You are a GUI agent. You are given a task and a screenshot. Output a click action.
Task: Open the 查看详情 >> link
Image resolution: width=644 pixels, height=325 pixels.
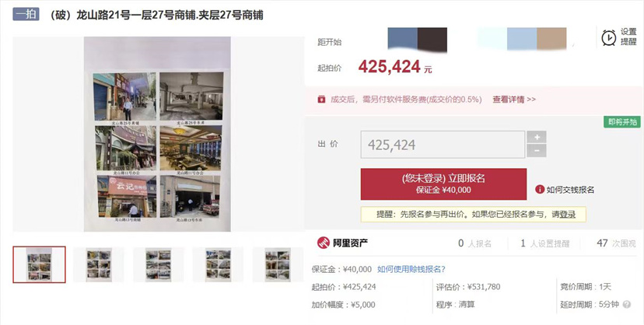click(514, 100)
